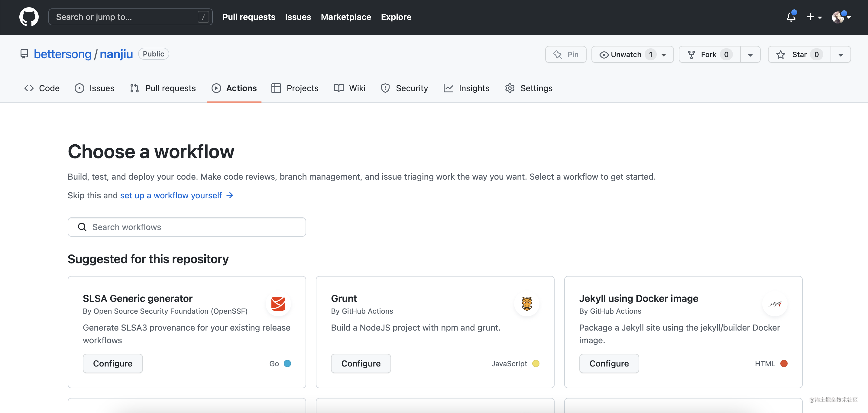Click the Pull requests navigation icon
The height and width of the screenshot is (413, 868).
click(x=134, y=88)
